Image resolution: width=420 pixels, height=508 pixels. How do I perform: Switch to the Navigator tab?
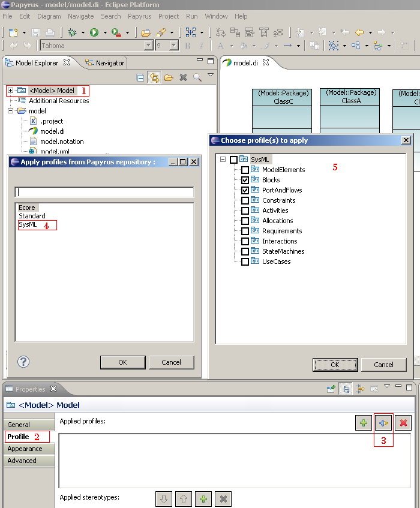click(x=106, y=63)
